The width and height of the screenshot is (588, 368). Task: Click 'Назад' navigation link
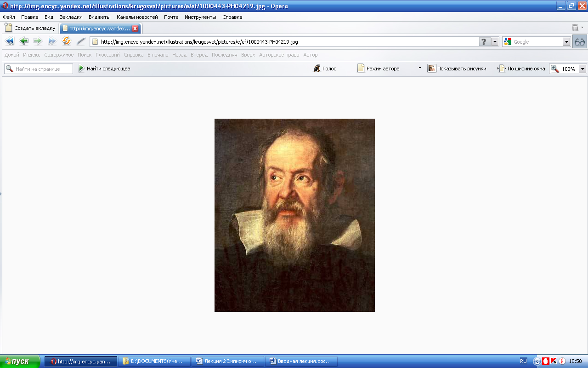tap(180, 55)
